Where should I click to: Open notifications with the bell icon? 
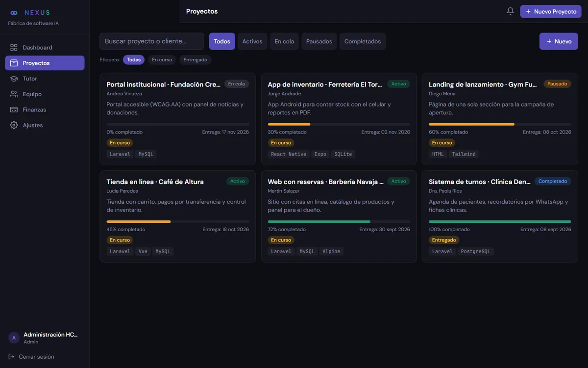point(510,11)
